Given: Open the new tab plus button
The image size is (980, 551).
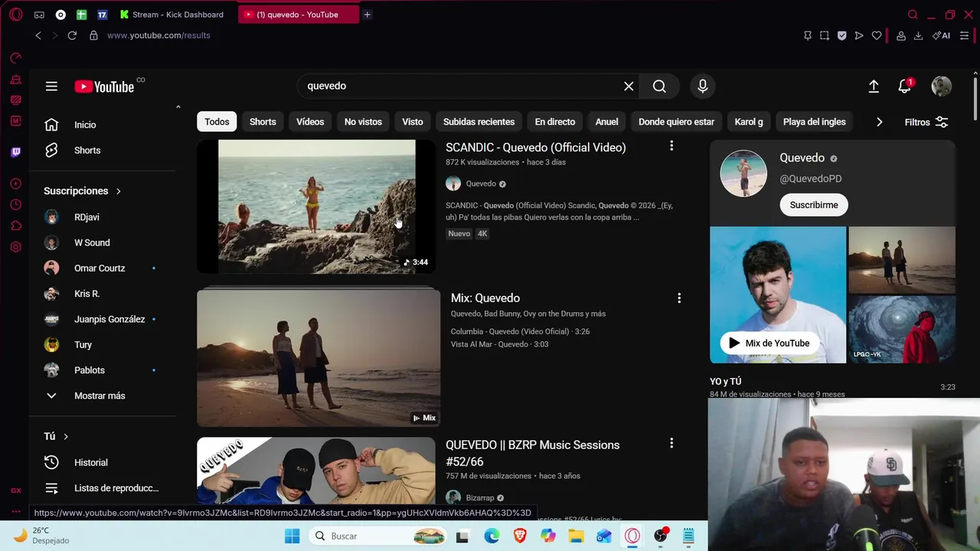Looking at the screenshot, I should click(x=367, y=15).
